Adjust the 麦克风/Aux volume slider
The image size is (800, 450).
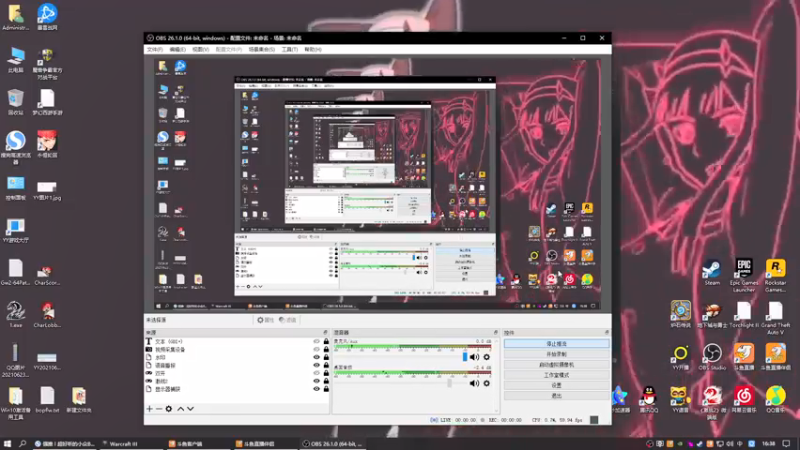pos(465,357)
